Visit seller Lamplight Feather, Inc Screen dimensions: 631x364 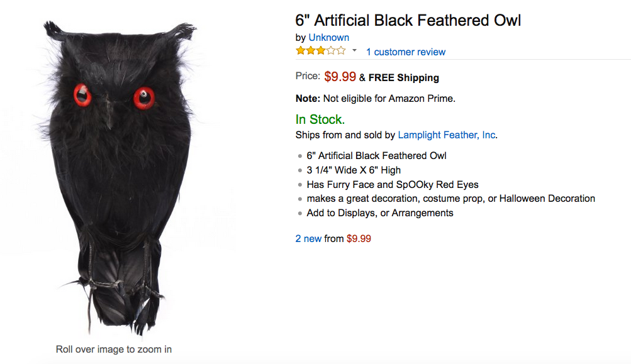point(447,135)
